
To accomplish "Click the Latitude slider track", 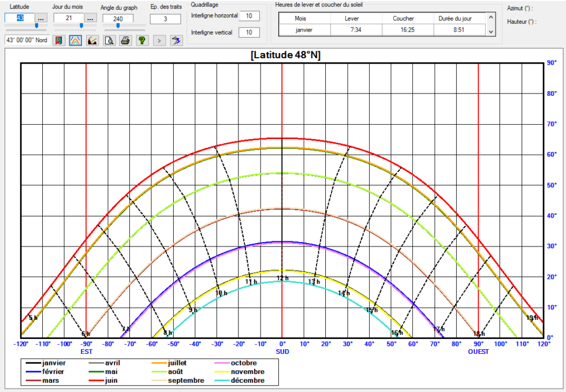I will pos(25,26).
